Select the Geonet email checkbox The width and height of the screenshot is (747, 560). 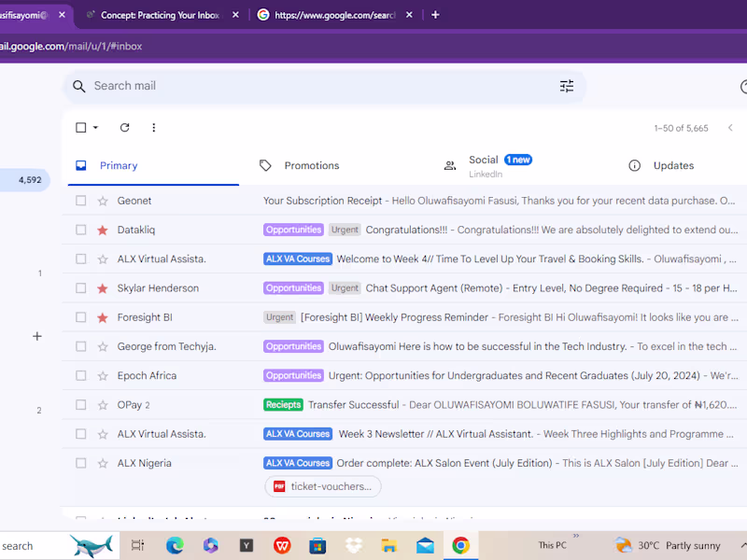pyautogui.click(x=81, y=201)
